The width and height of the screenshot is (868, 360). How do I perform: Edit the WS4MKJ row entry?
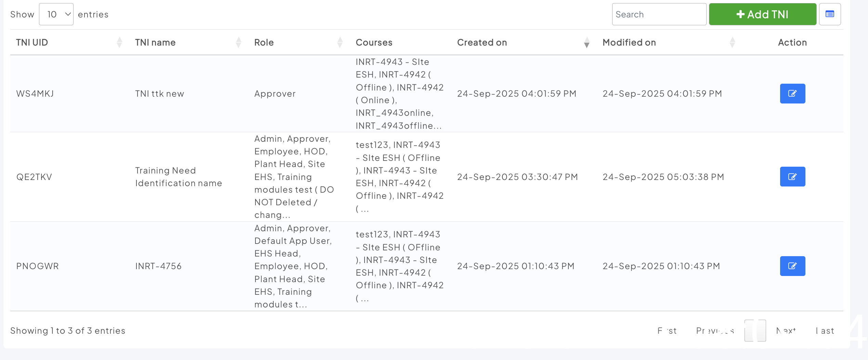click(792, 94)
